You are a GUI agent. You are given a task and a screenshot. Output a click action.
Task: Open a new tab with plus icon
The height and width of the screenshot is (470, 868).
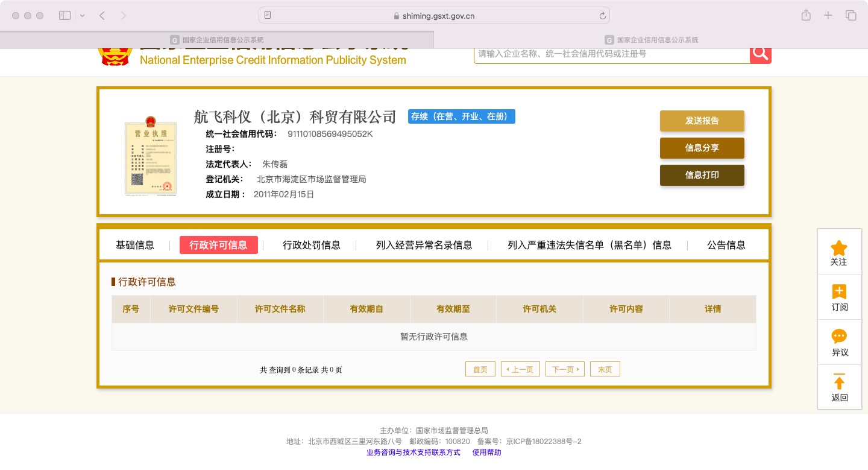[828, 16]
